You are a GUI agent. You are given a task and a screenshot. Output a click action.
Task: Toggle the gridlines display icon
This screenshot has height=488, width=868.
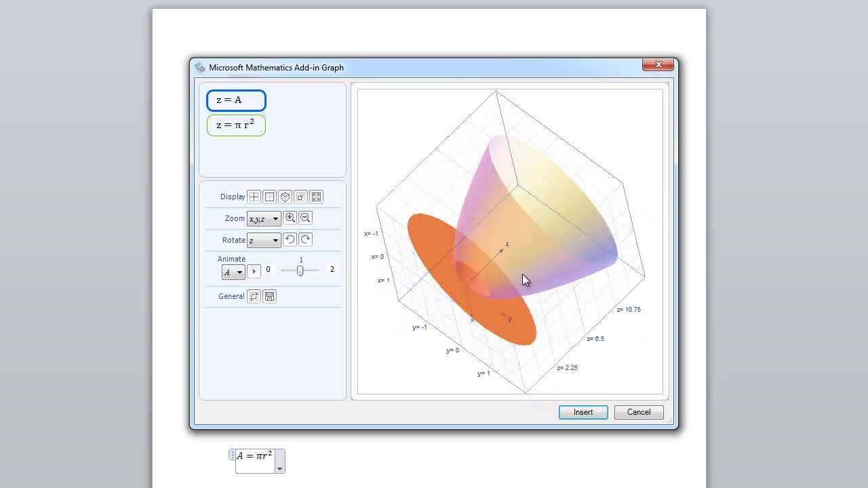tap(269, 197)
